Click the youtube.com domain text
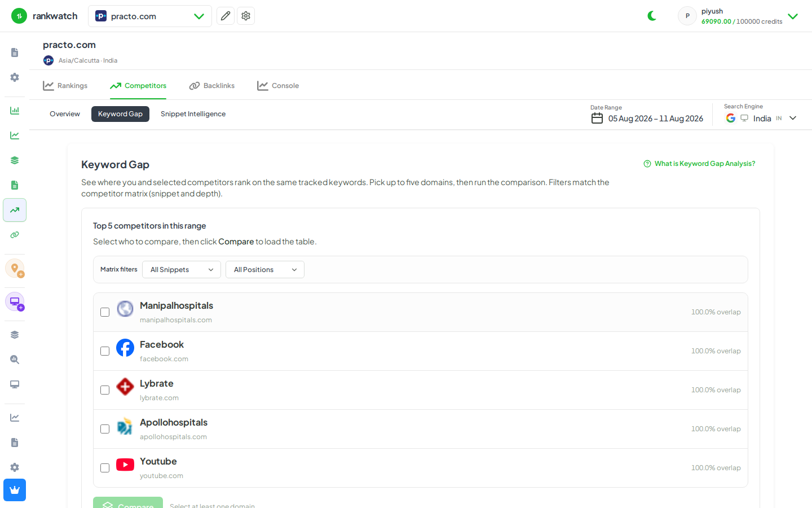Viewport: 812px width, 508px height. click(161, 476)
